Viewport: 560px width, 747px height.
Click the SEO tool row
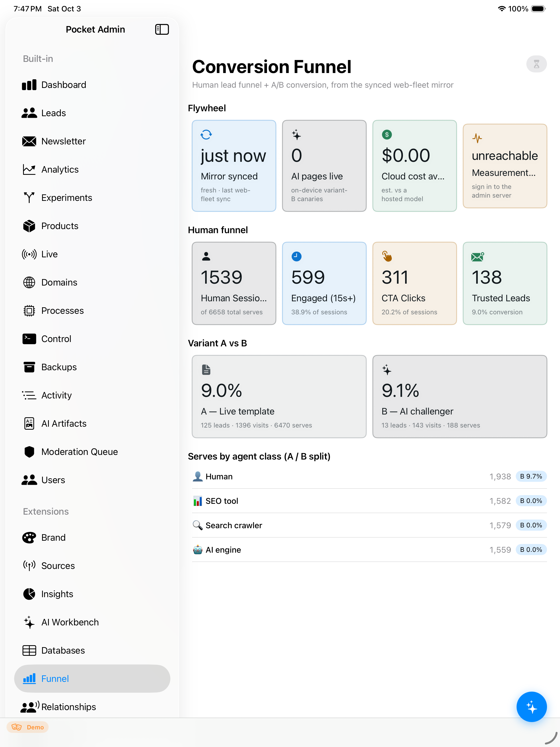click(x=369, y=501)
